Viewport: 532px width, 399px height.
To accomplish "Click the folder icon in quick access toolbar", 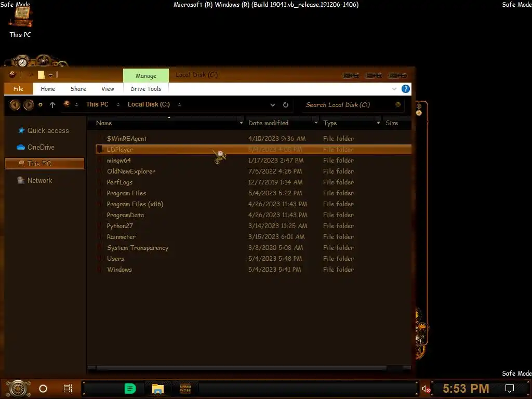I will (x=41, y=75).
